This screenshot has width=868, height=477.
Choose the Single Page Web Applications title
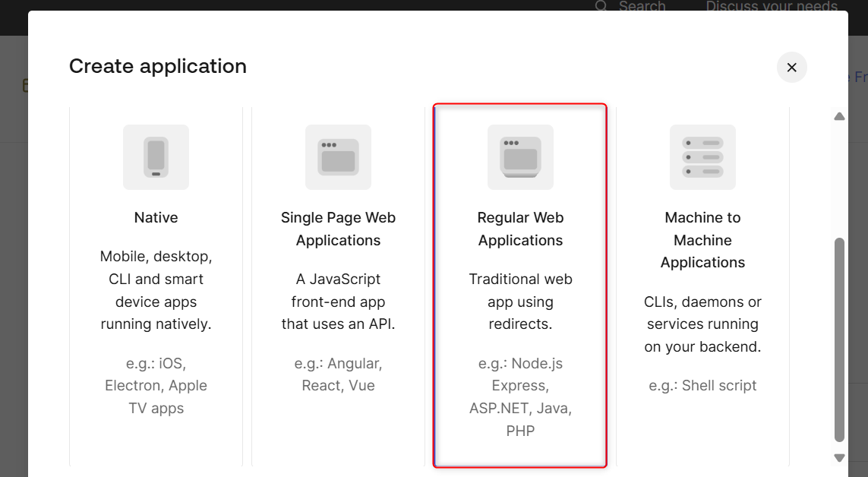click(x=338, y=229)
